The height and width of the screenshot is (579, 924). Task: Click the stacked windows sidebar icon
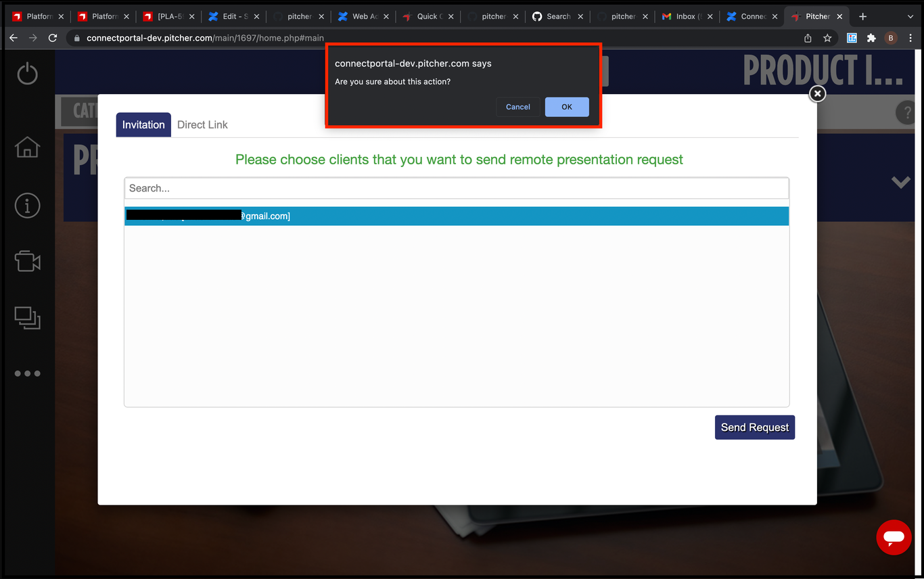click(27, 318)
